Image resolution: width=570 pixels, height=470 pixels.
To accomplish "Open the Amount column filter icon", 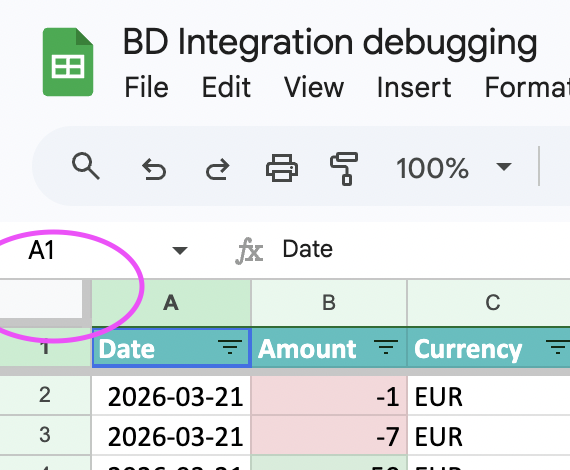I will pos(386,347).
